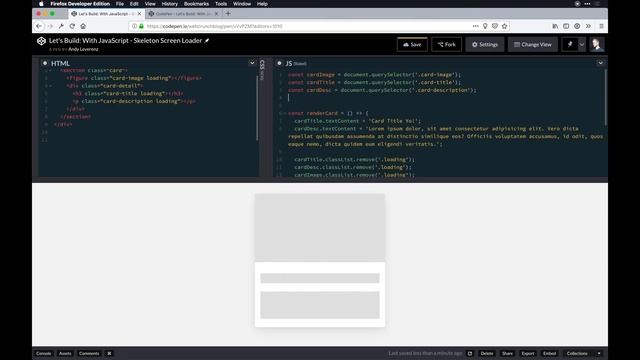This screenshot has width=640, height=360.
Task: Click the CodePen logo icon
Action: [41, 41]
